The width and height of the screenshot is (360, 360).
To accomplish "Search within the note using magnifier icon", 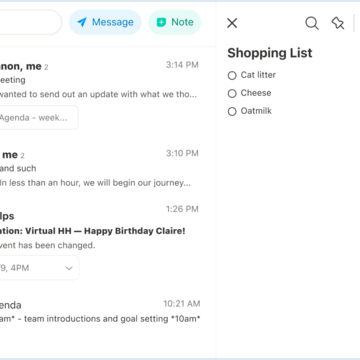I will [x=312, y=23].
